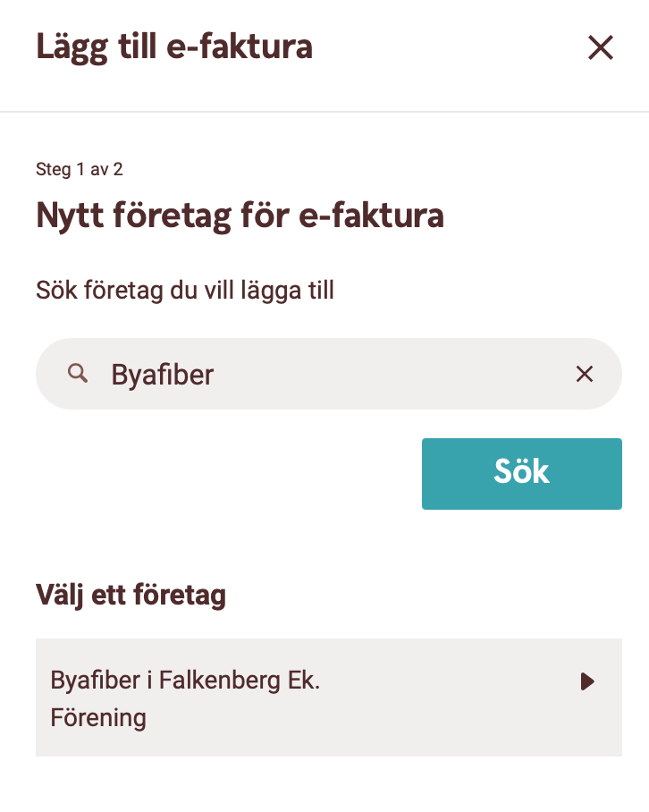Screen dimensions: 649x812
Task: Close the Lägg till e-faktura dialog
Action: [x=601, y=47]
